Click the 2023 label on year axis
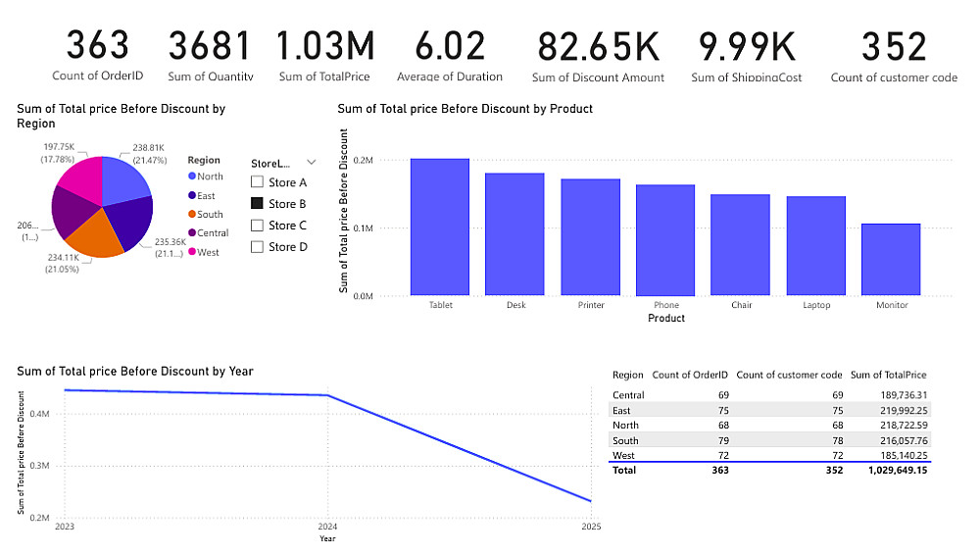This screenshot has height=555, width=980. [65, 527]
